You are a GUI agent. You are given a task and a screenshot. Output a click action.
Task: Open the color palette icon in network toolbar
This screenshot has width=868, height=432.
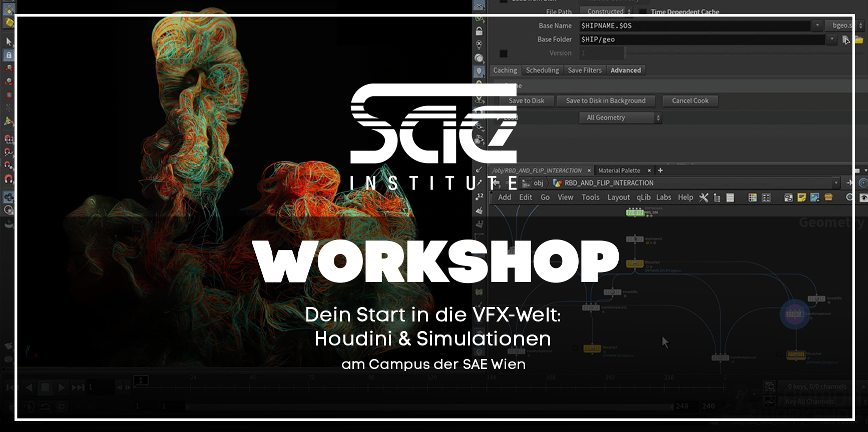coord(752,197)
